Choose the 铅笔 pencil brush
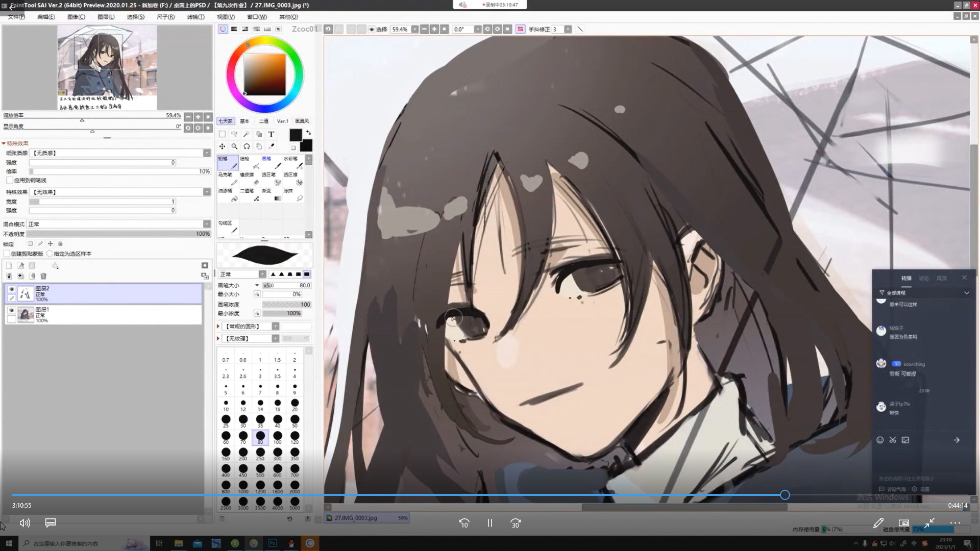 tap(228, 162)
